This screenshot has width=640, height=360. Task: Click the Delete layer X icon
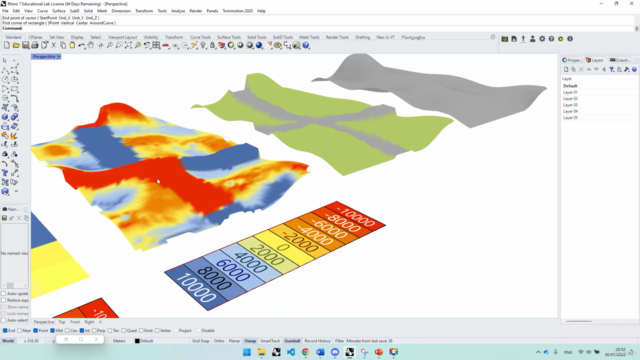tap(581, 70)
